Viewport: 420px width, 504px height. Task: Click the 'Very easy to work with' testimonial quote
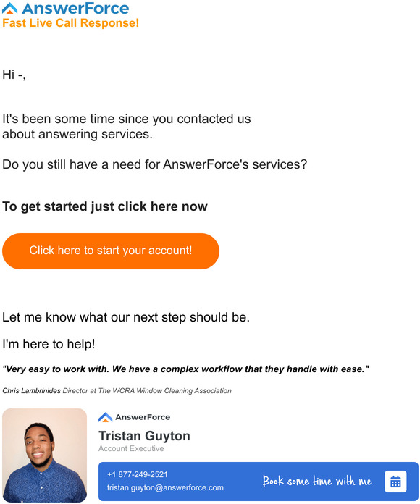(185, 369)
